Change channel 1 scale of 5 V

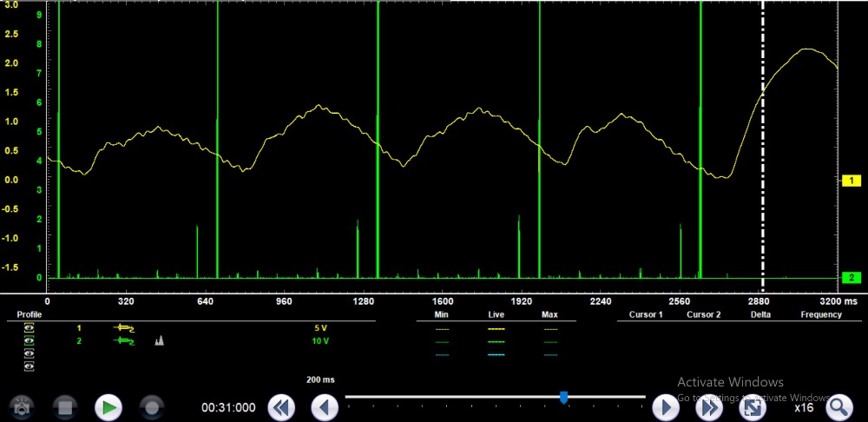[321, 328]
